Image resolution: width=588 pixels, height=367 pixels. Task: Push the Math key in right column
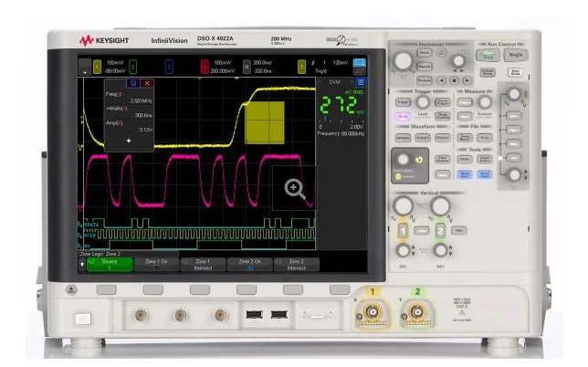514,144
